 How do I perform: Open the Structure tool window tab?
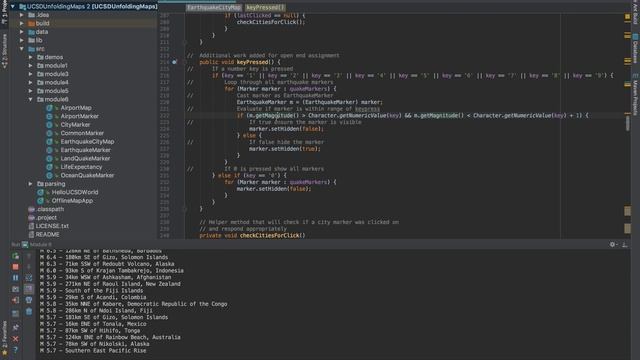point(4,50)
